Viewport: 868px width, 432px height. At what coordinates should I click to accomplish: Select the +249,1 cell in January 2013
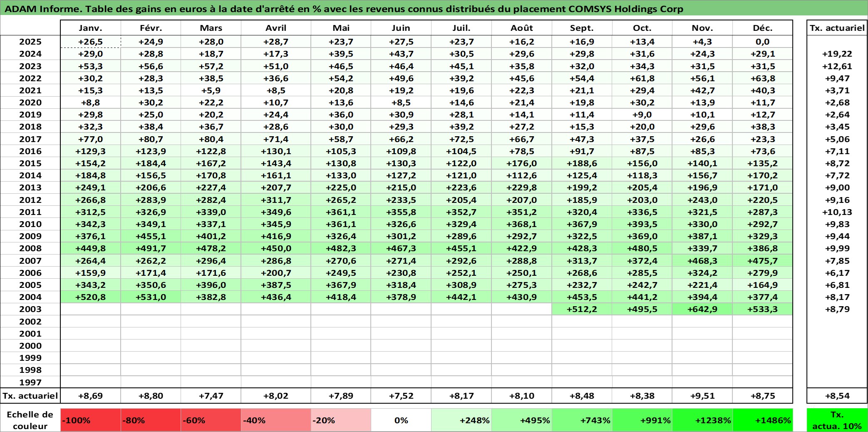coord(90,187)
